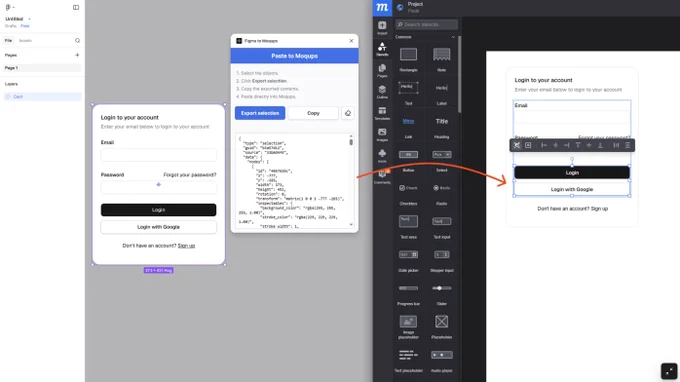Select the Image placeholder stencil
680x382 pixels.
[x=409, y=321]
